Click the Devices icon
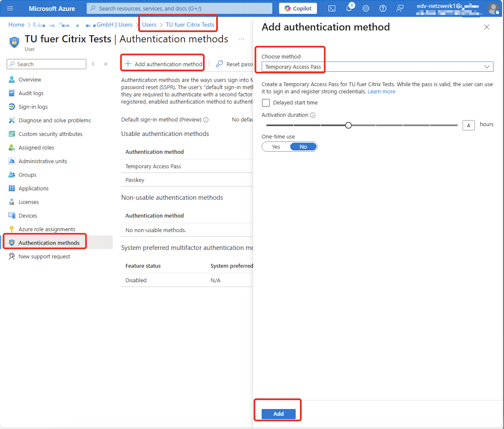 click(x=11, y=216)
